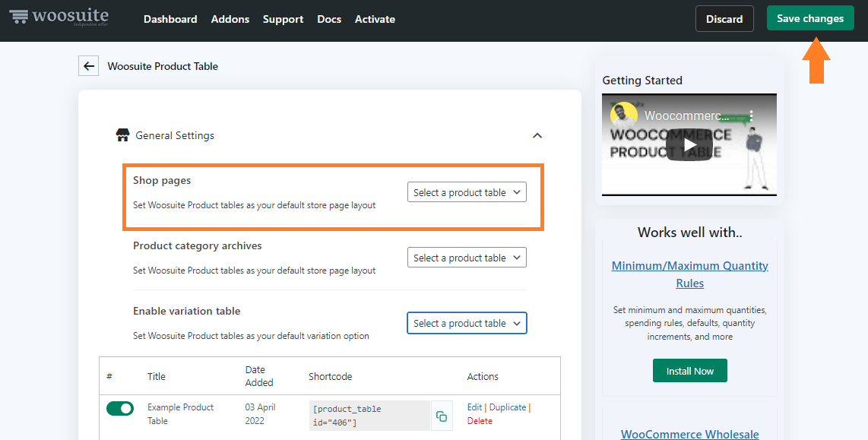This screenshot has width=868, height=440.
Task: Click the Enable variation table label
Action: coord(186,311)
